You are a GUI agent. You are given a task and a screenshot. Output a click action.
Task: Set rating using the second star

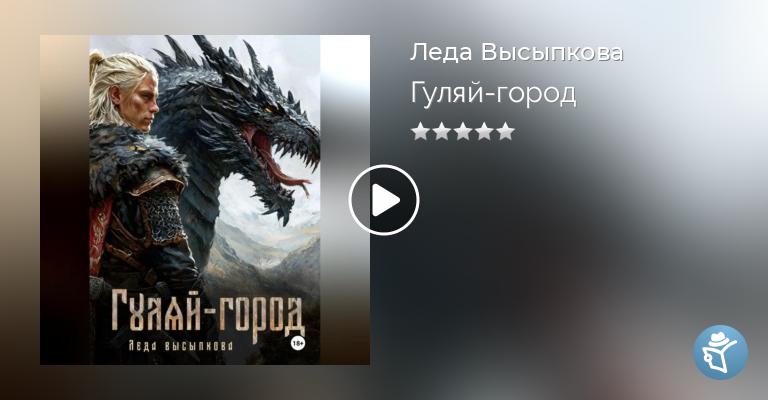[x=441, y=132]
